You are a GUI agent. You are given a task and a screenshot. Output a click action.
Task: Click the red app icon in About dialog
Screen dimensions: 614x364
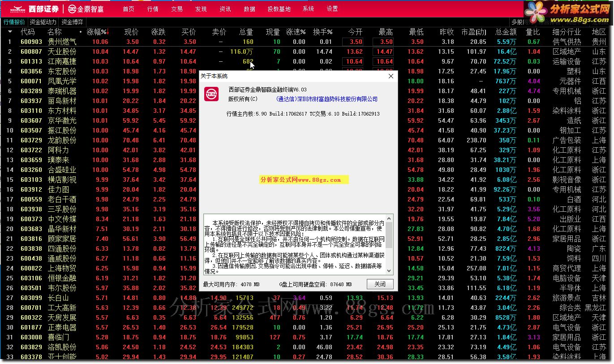coord(211,94)
